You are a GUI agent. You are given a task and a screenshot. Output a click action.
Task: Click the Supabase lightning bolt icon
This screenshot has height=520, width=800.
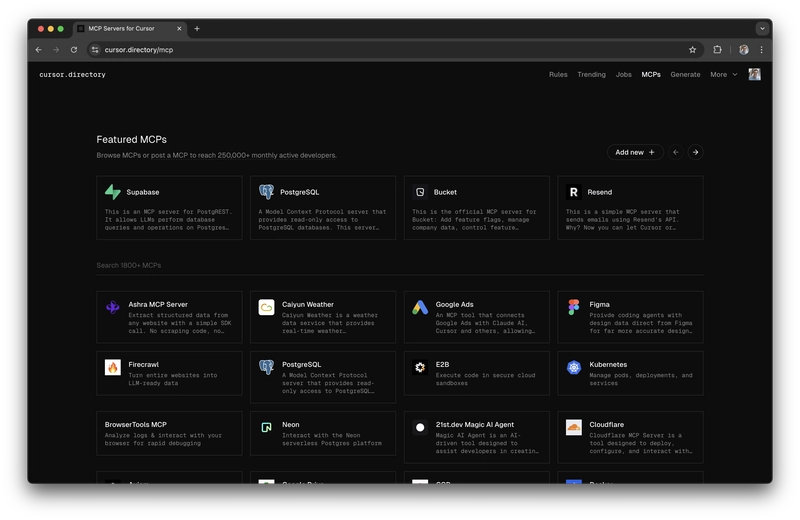tap(113, 192)
